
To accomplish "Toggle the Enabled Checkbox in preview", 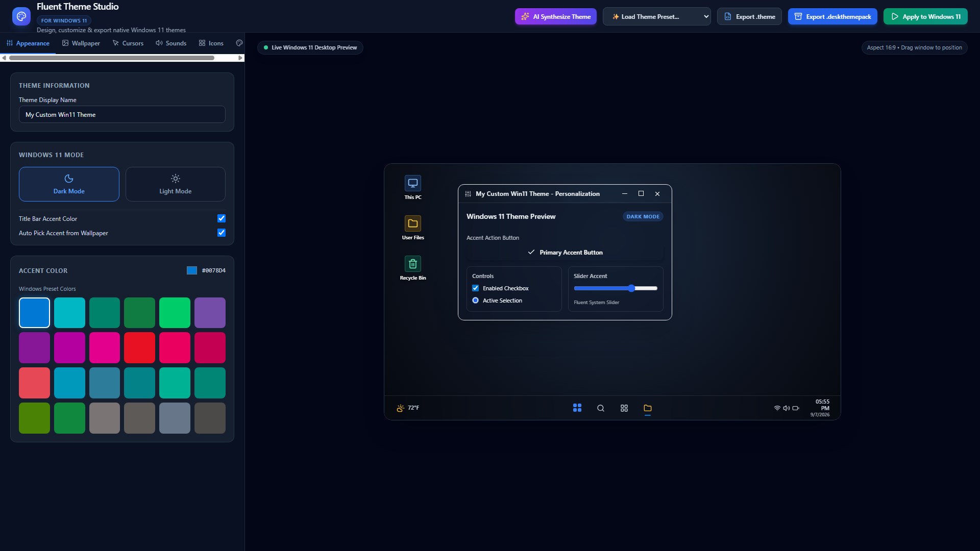I will tap(476, 288).
